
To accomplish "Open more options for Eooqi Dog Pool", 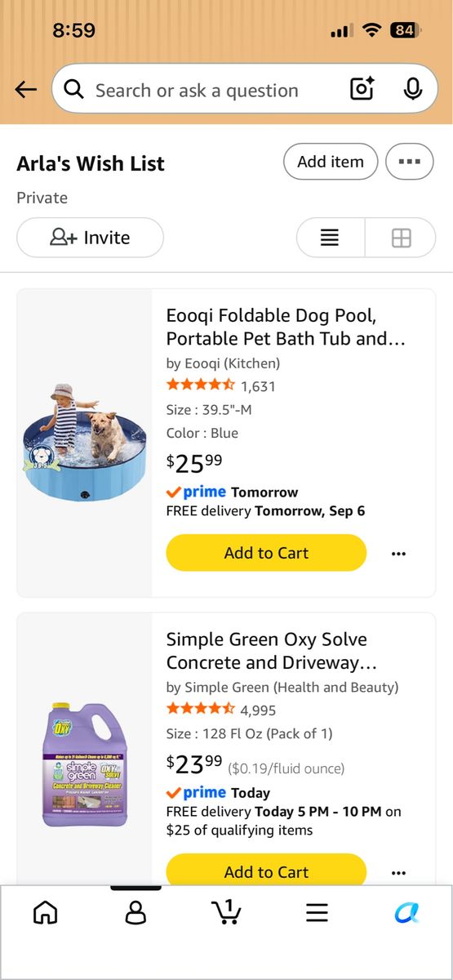I will point(398,554).
